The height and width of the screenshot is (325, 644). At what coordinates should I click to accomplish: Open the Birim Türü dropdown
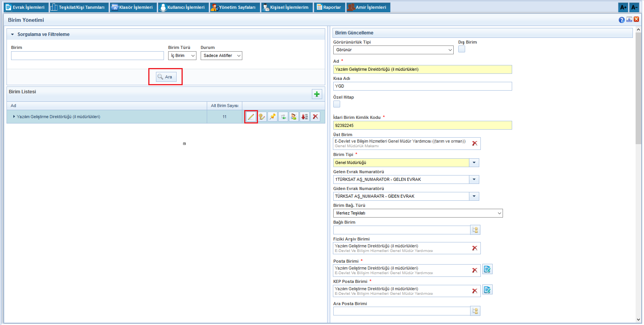pyautogui.click(x=182, y=56)
